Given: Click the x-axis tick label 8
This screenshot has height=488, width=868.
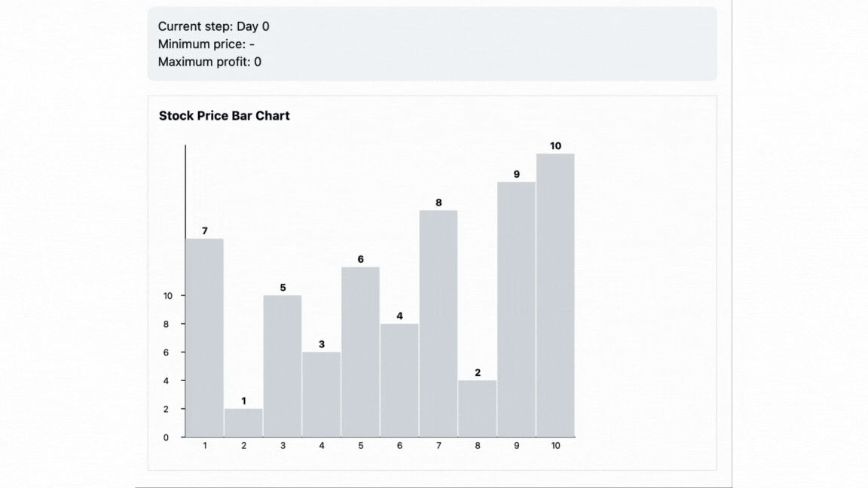Looking at the screenshot, I should pos(477,445).
